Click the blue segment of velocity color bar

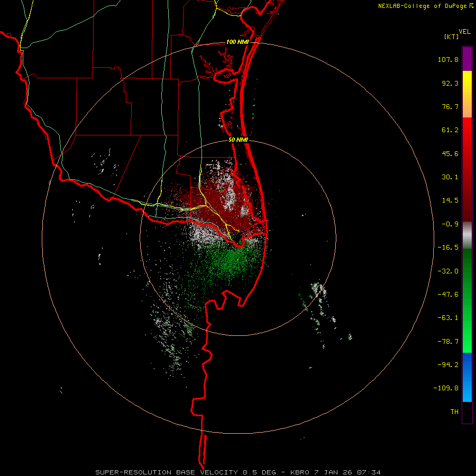[467, 377]
